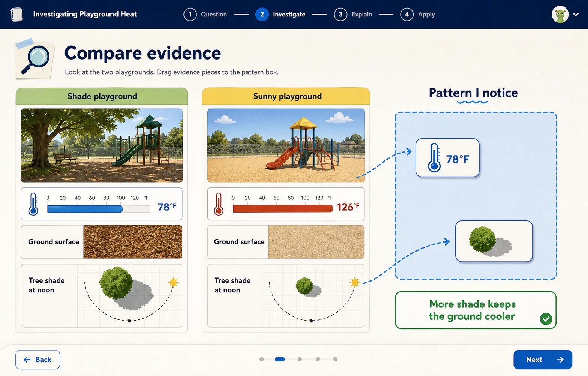588x376 pixels.
Task: Click the 'Tree shade at noon' label in Sunny playground
Action: (x=232, y=285)
